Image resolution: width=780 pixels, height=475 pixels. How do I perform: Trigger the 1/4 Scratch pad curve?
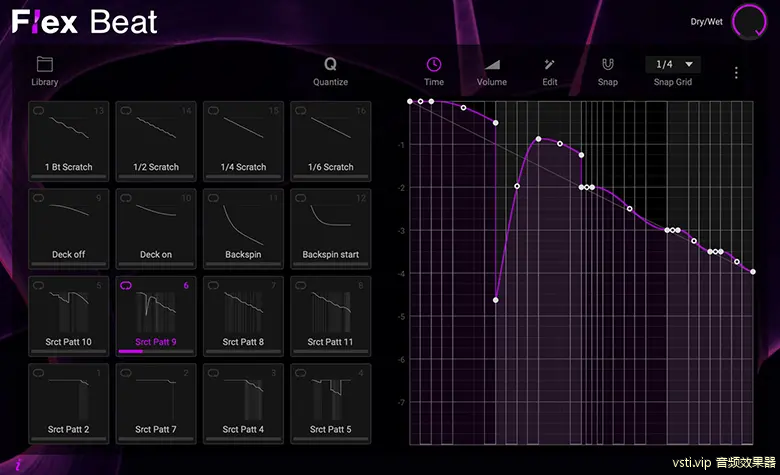pyautogui.click(x=243, y=128)
